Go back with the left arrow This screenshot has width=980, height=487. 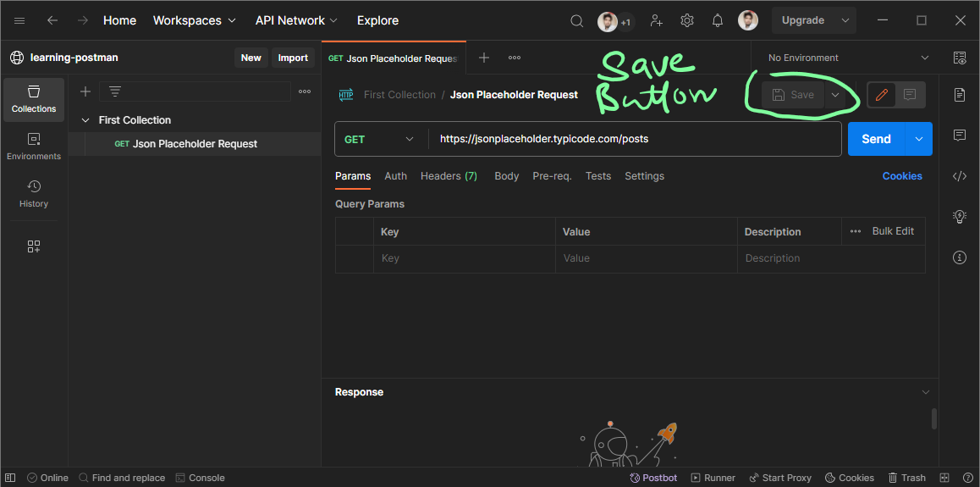[x=52, y=20]
